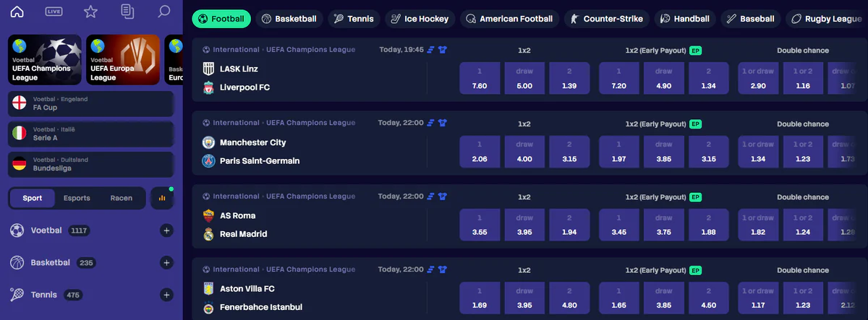Image resolution: width=868 pixels, height=320 pixels.
Task: Expand the Voetbal sports category
Action: pos(166,230)
